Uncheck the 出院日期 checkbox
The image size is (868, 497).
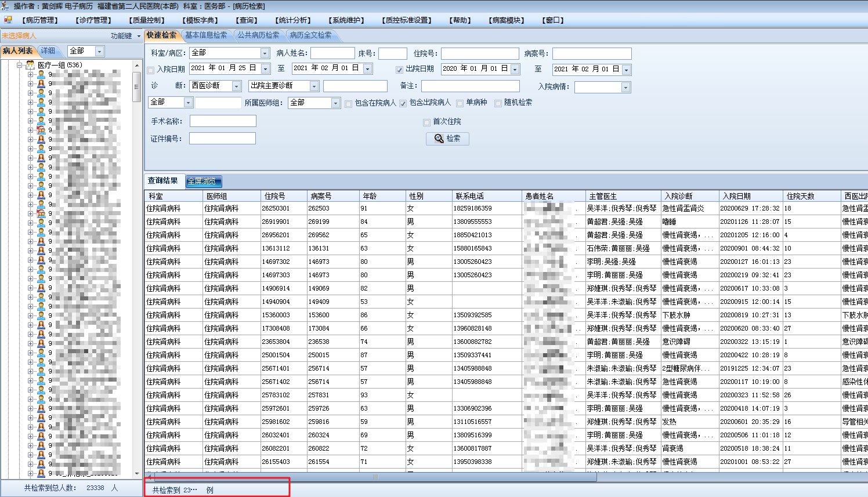(x=399, y=70)
